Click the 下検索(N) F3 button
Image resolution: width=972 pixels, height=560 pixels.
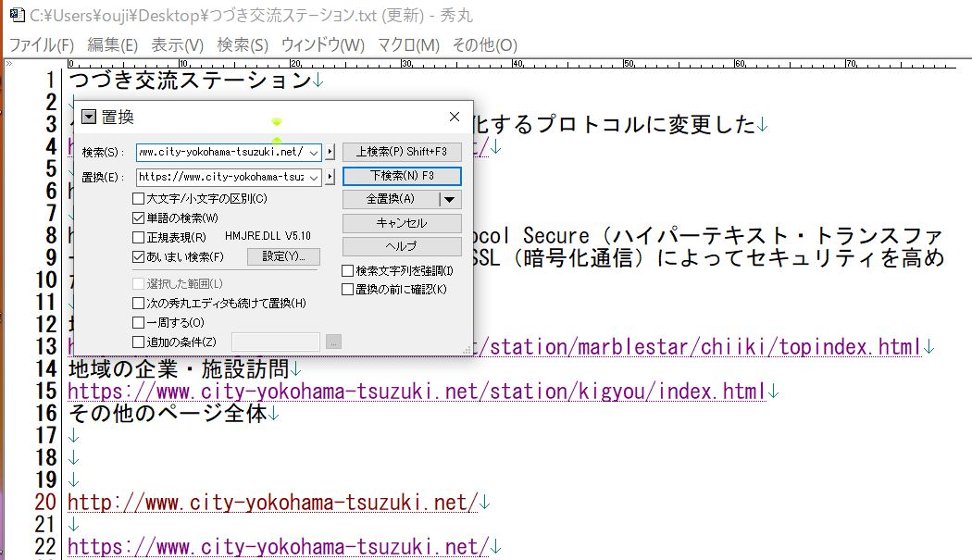(x=402, y=176)
